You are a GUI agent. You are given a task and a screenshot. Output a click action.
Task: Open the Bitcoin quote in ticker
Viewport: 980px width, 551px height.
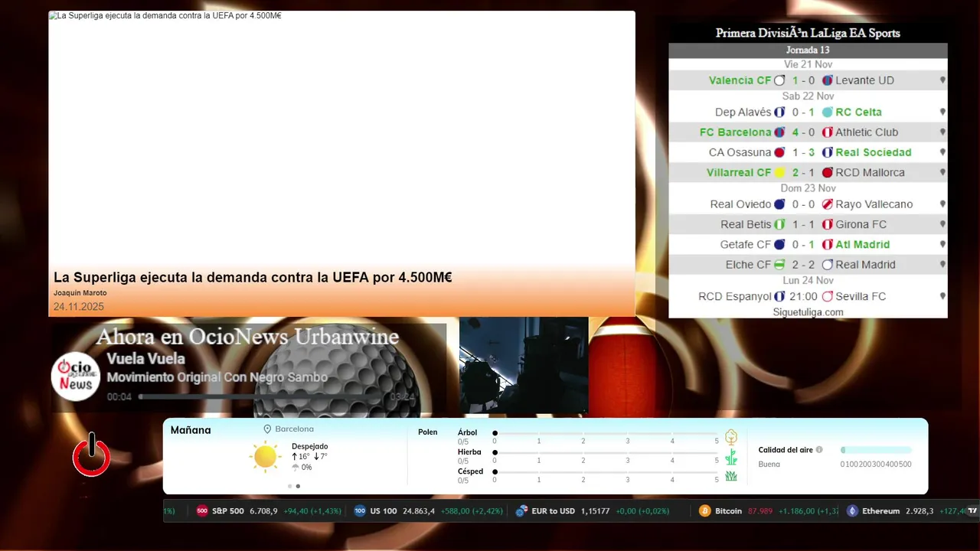pos(768,511)
